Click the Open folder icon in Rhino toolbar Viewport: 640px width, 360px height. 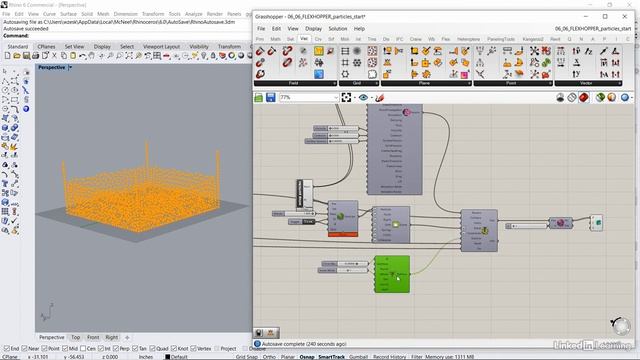[17, 56]
